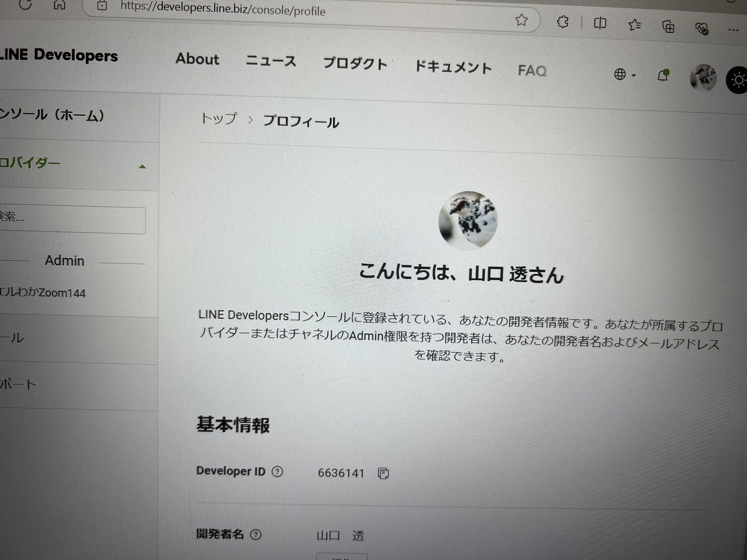Click the トップ breadcrumb link
Image resolution: width=747 pixels, height=560 pixels.
[219, 119]
